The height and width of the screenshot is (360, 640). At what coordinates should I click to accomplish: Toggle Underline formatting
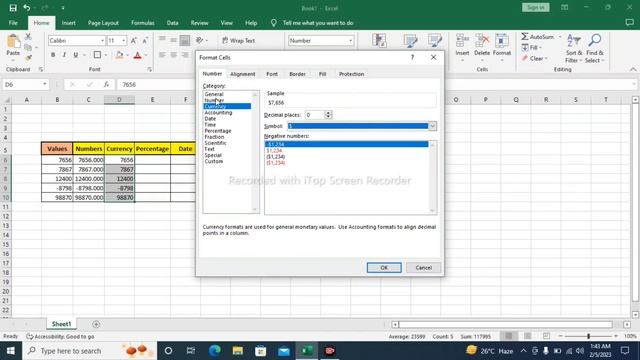pyautogui.click(x=76, y=55)
